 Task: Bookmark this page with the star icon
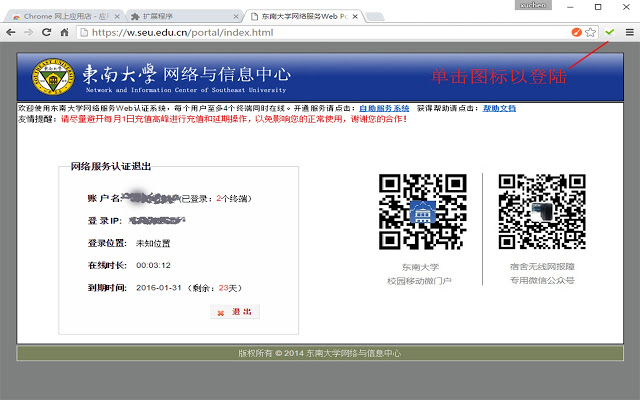(x=590, y=32)
